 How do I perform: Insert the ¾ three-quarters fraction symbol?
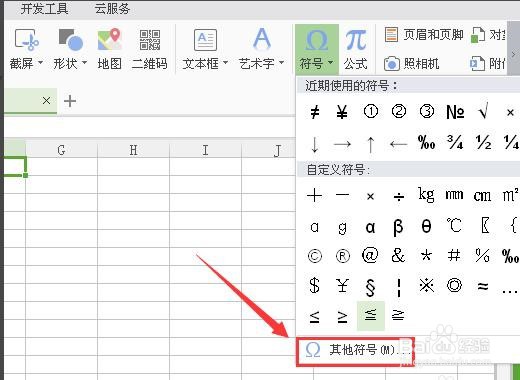pos(455,142)
